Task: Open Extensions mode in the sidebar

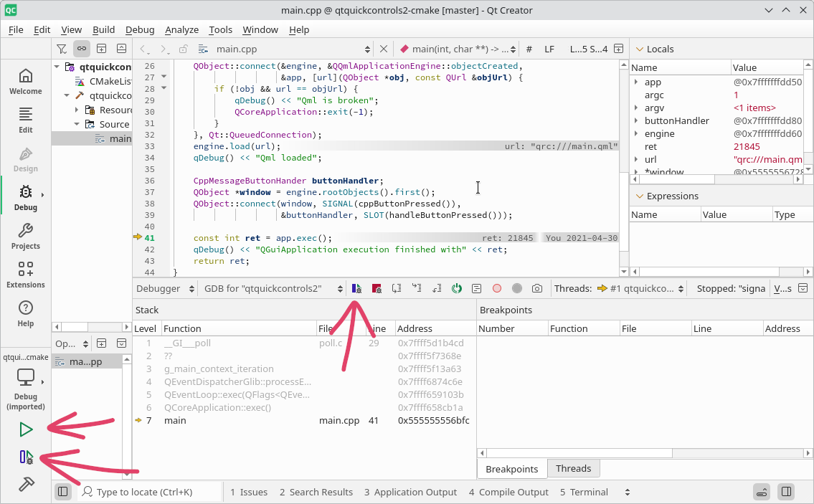Action: click(26, 275)
